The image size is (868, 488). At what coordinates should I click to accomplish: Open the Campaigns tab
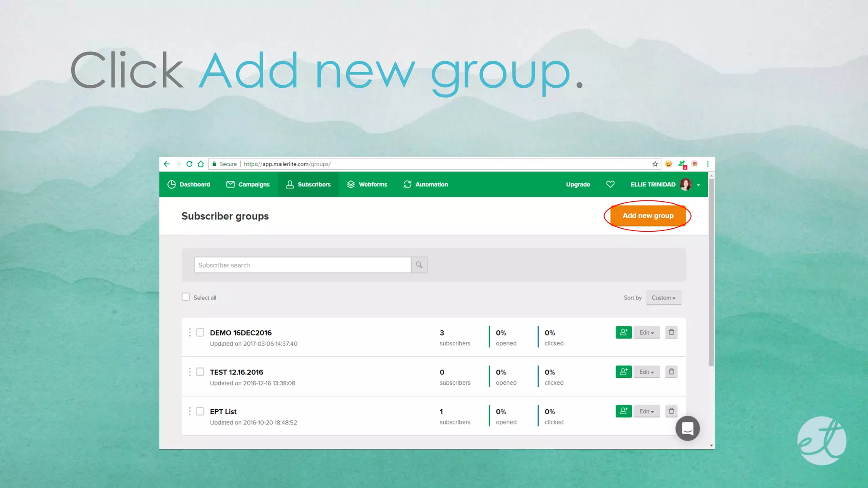248,184
